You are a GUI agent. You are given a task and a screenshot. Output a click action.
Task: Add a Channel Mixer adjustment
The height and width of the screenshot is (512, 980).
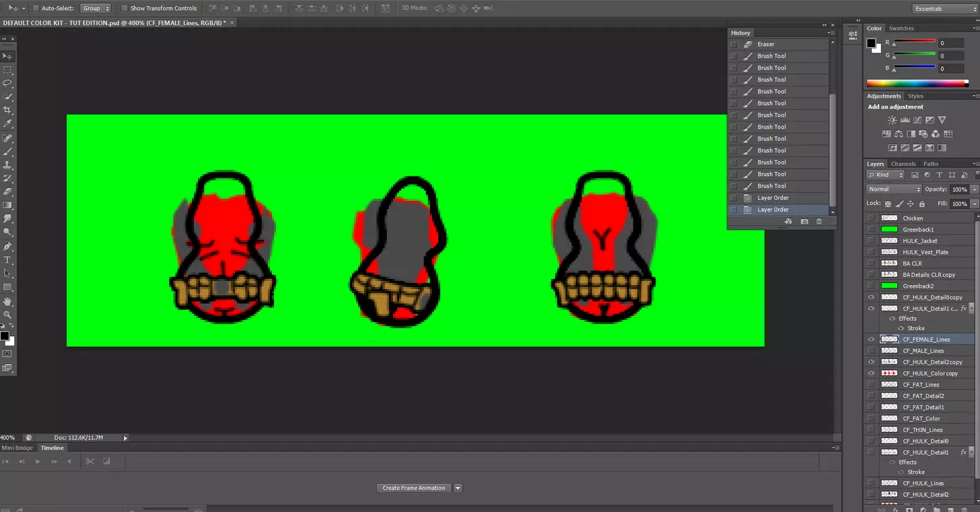click(936, 134)
